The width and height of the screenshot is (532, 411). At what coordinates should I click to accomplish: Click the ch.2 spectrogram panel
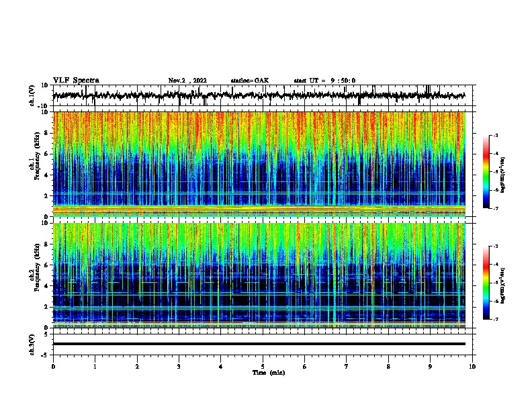tap(259, 275)
